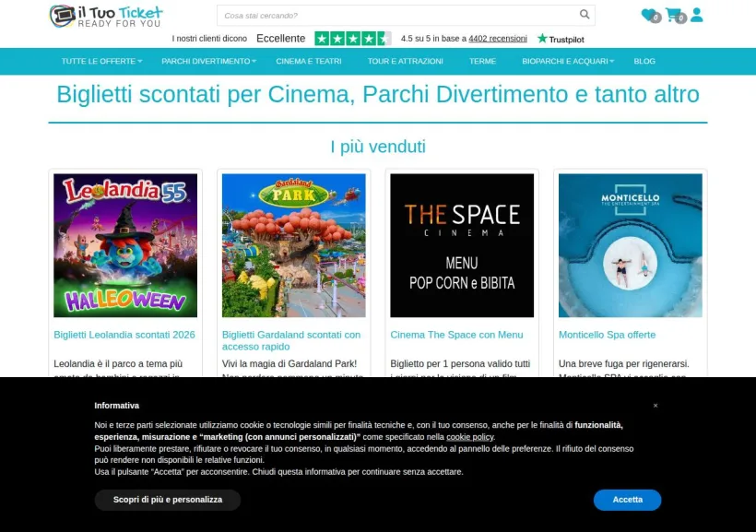
Task: Click 'Scopri di più e personalizza' button
Action: pos(167,500)
